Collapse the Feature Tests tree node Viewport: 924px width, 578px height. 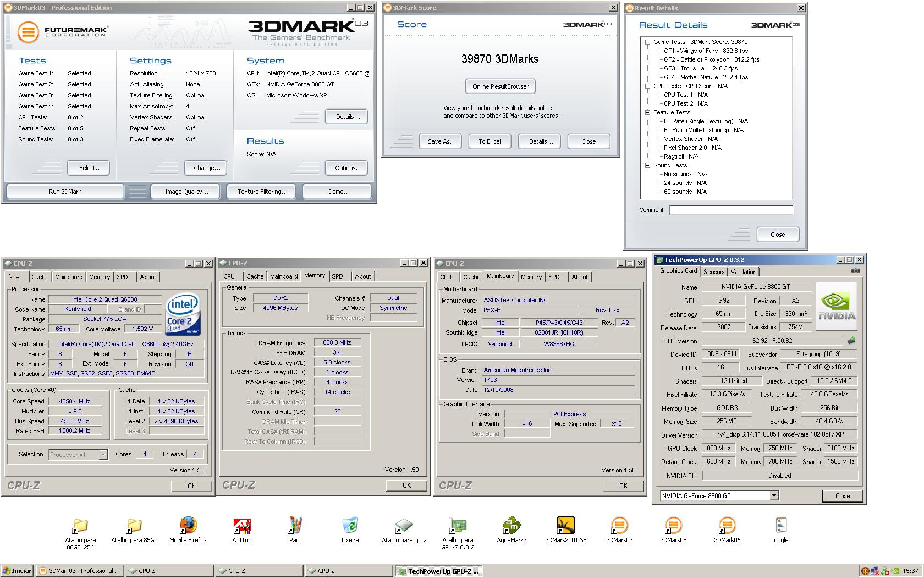tap(648, 112)
